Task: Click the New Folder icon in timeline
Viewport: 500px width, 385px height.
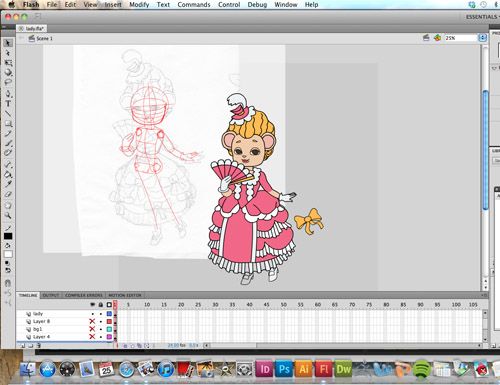Action: pyautogui.click(x=31, y=346)
